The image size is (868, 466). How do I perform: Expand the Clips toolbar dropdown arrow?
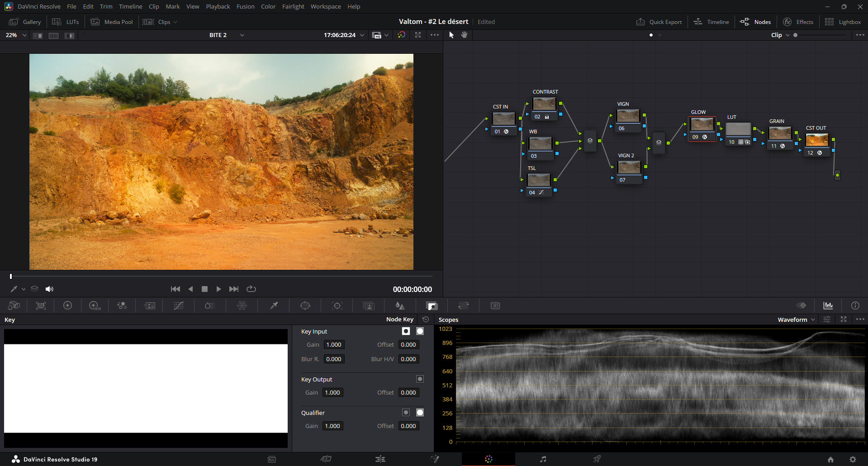pyautogui.click(x=175, y=22)
